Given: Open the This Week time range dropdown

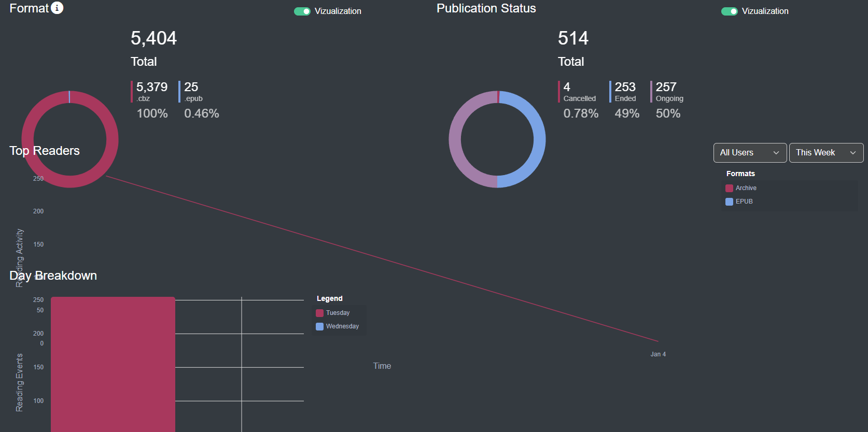Looking at the screenshot, I should [x=826, y=153].
